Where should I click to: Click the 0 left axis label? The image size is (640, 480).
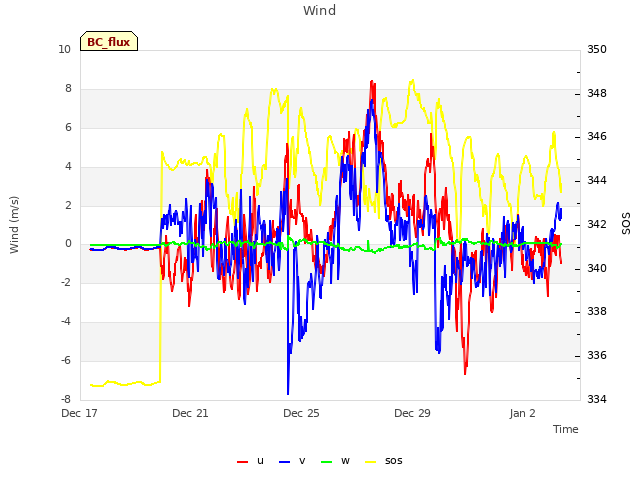68,244
